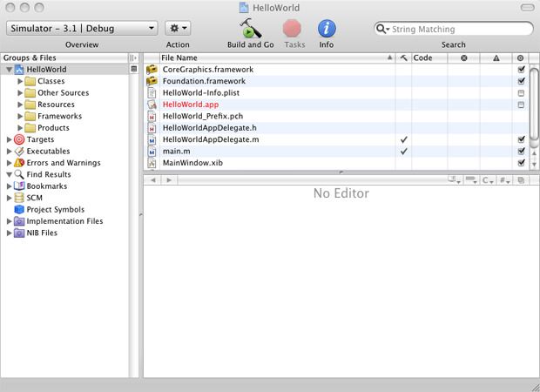Select the Resources folder icon
Viewport: 540px width, 392px height.
[x=30, y=105]
